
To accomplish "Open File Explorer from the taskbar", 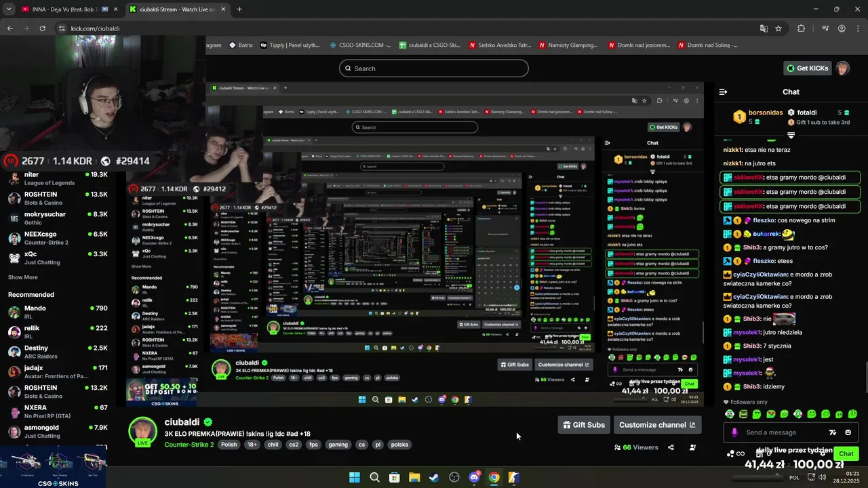I will (414, 477).
